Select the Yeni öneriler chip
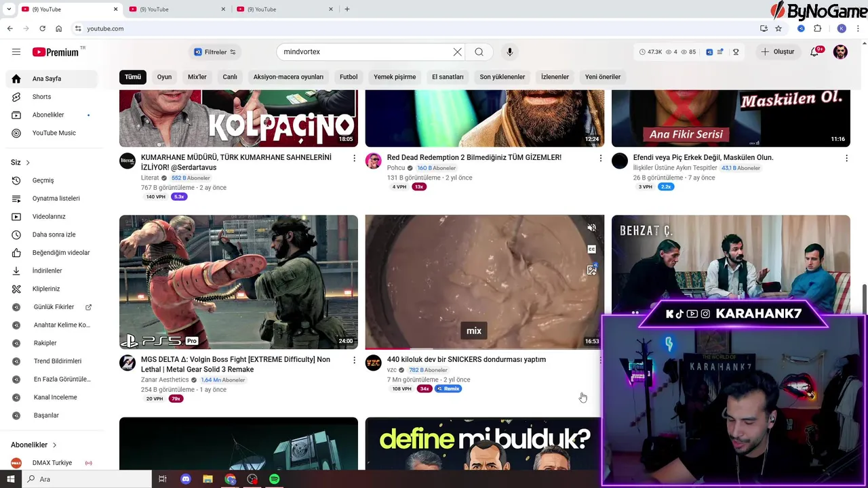868x488 pixels. click(603, 77)
